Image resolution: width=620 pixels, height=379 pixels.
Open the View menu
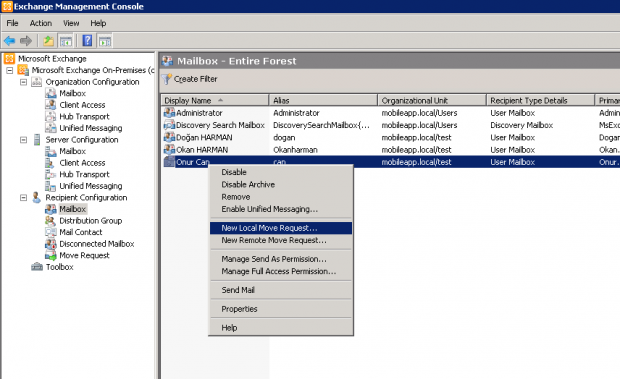(71, 23)
